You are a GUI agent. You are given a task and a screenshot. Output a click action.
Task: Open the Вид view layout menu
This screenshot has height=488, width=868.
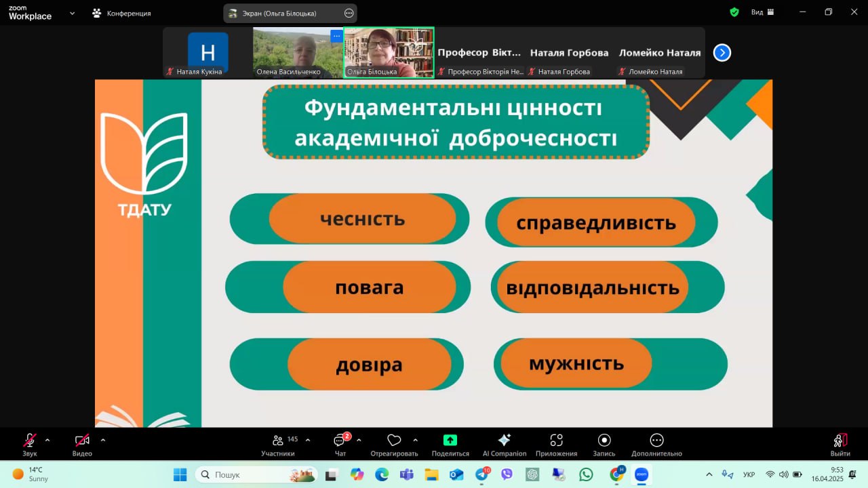pos(764,12)
